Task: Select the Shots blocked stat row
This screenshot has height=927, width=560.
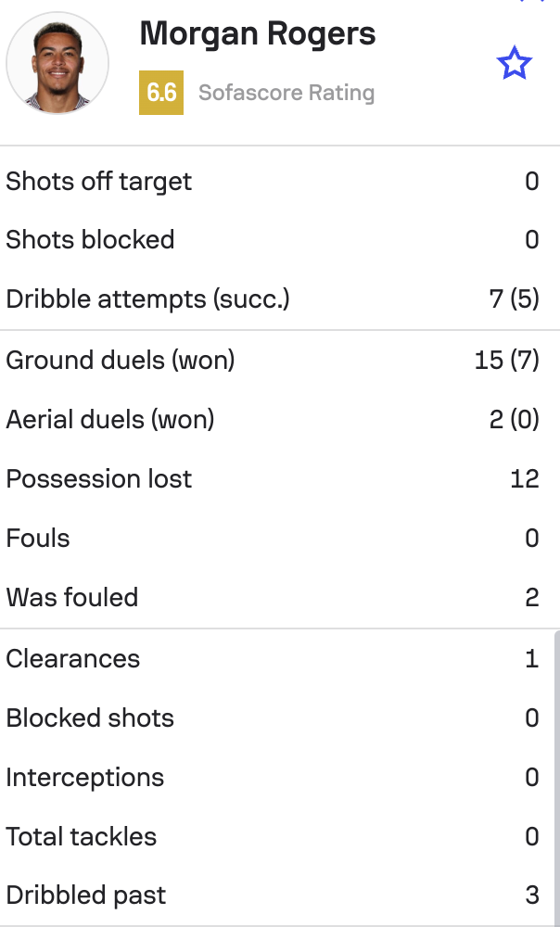Action: tap(280, 240)
